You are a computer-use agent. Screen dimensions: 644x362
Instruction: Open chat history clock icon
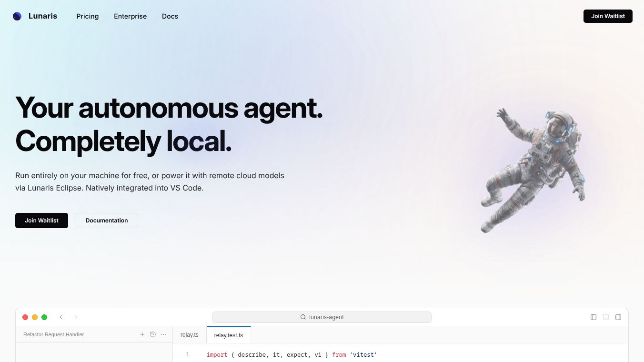point(153,334)
